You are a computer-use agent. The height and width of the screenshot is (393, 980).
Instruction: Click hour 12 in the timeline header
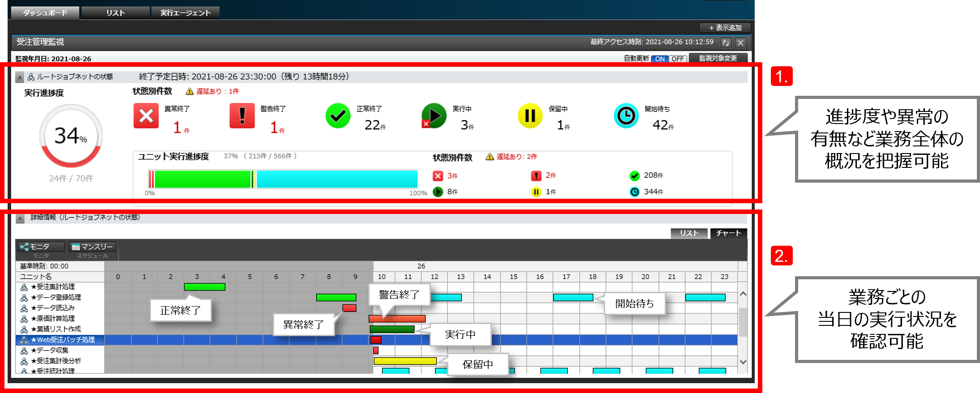[434, 277]
